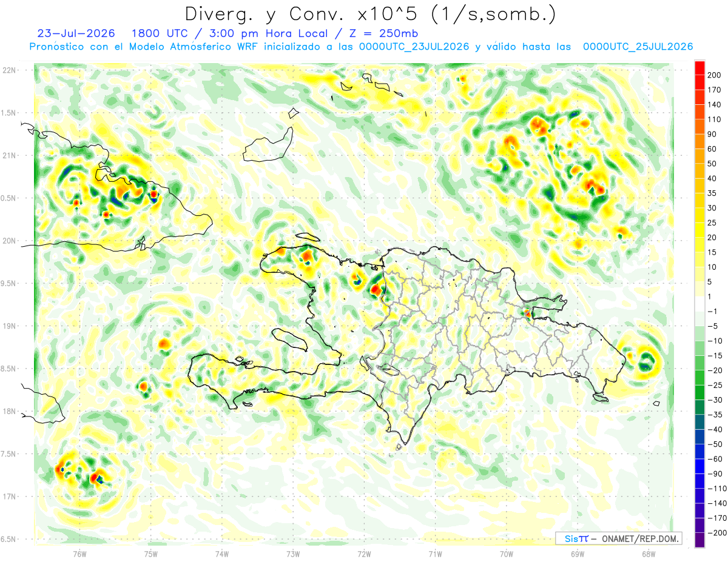Click the white swatch between 1 and -1

click(x=699, y=304)
